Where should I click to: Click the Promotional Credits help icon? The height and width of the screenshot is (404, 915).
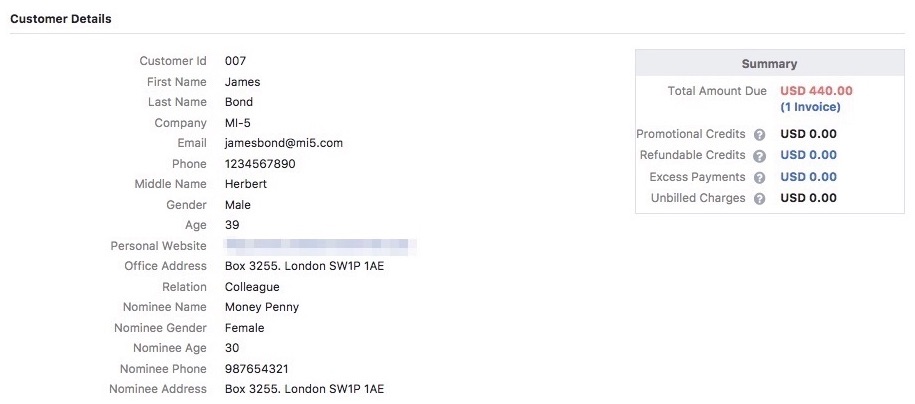click(760, 134)
